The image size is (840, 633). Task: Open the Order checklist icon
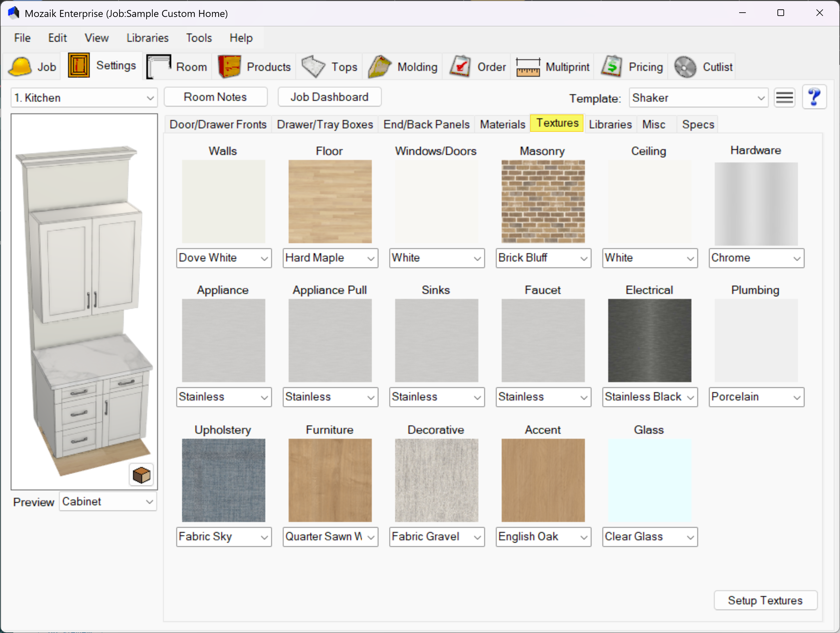(x=460, y=67)
